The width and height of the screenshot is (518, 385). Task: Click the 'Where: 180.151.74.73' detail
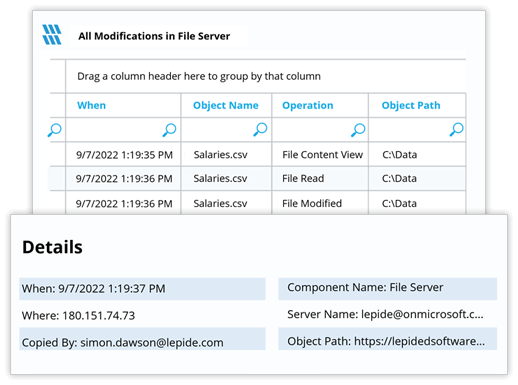click(x=78, y=315)
